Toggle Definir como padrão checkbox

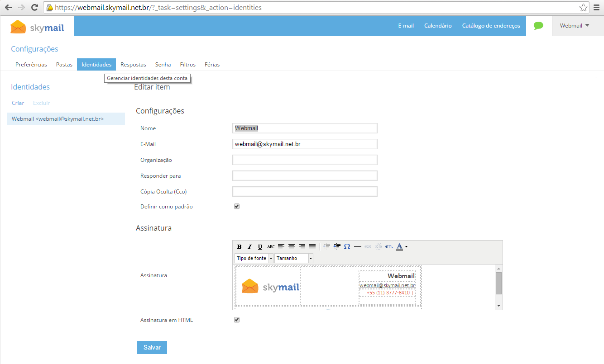[x=236, y=206]
